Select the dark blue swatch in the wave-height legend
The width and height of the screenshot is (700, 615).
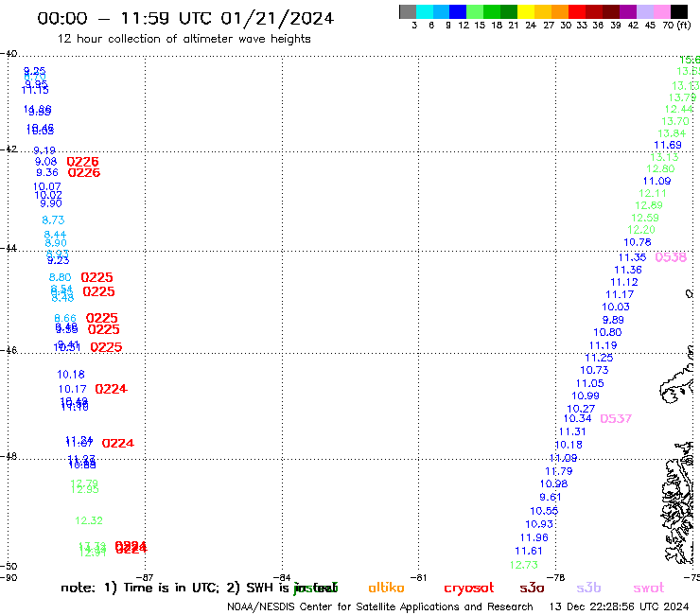point(458,11)
